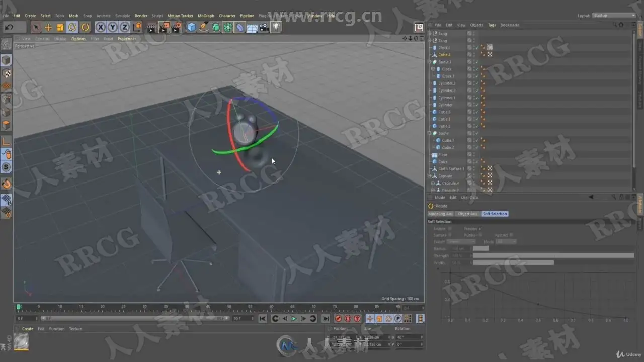Screen dimensions: 644x362
Task: Select the Cloth Surface.1 object
Action: [x=451, y=169]
